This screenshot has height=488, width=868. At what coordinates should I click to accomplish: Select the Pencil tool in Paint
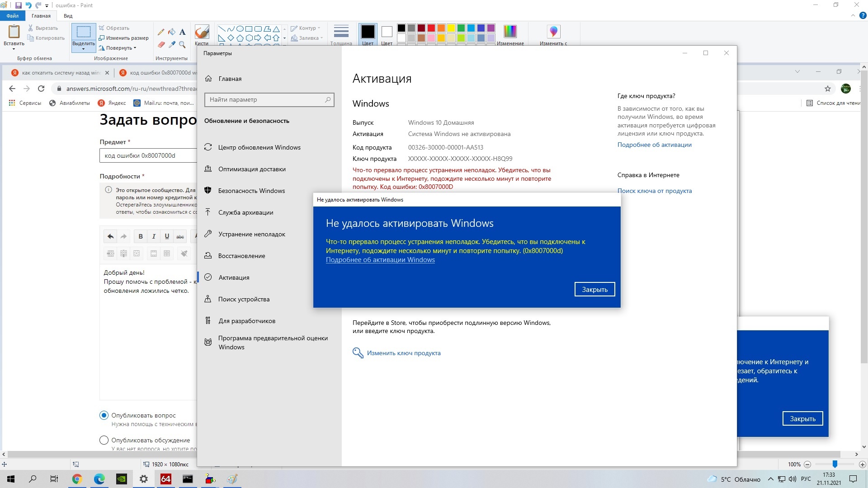coord(161,32)
